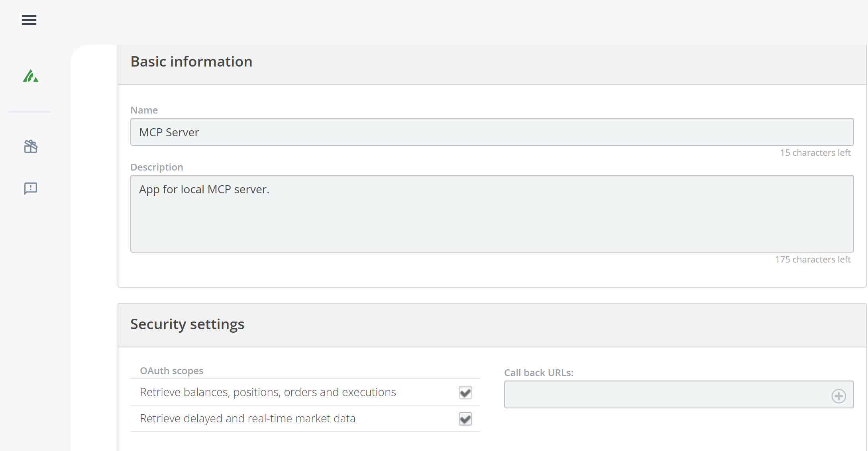868x451 pixels.
Task: Click into the Name field containing MCP Server
Action: (492, 132)
